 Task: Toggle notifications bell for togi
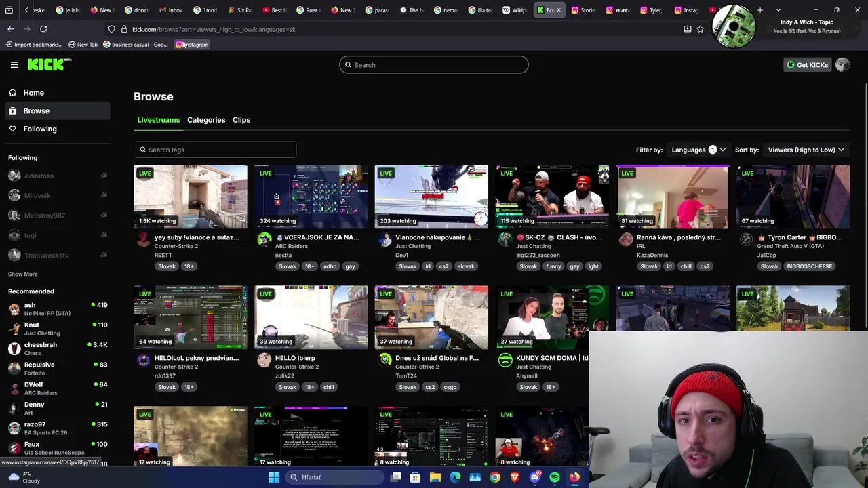coord(104,235)
